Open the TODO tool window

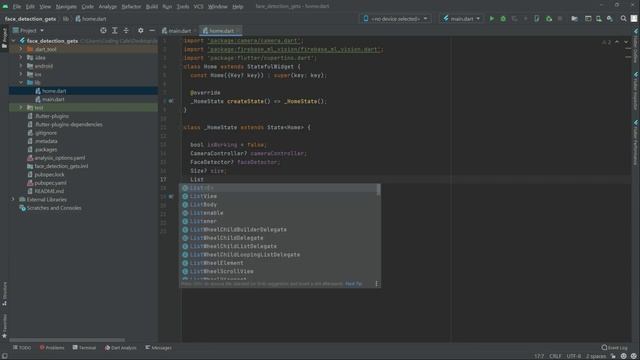point(22,348)
